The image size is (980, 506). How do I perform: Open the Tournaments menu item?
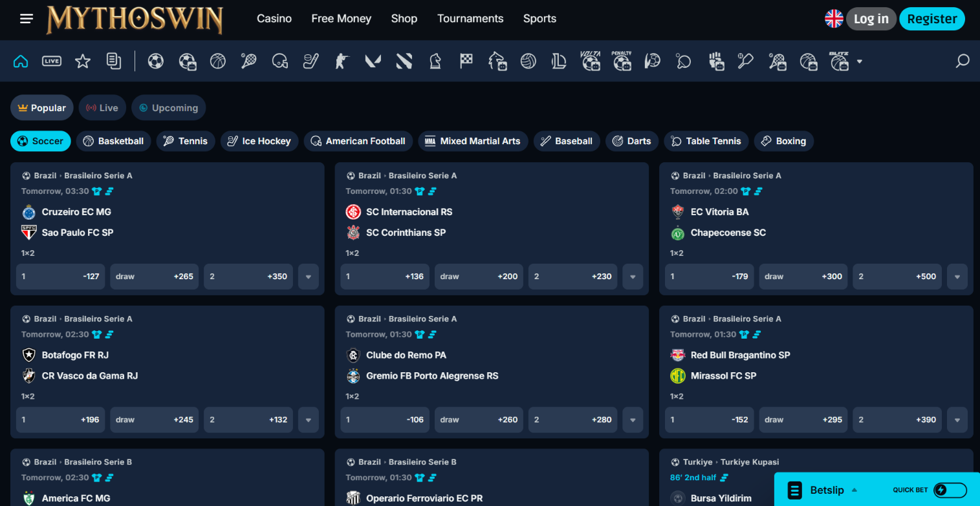[x=470, y=19]
